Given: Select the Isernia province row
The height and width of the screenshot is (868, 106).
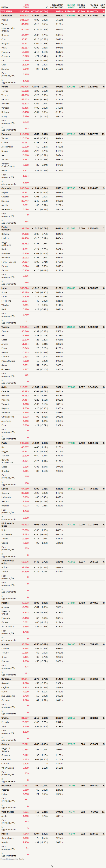Looking at the screenshot, I should click(53, 842).
